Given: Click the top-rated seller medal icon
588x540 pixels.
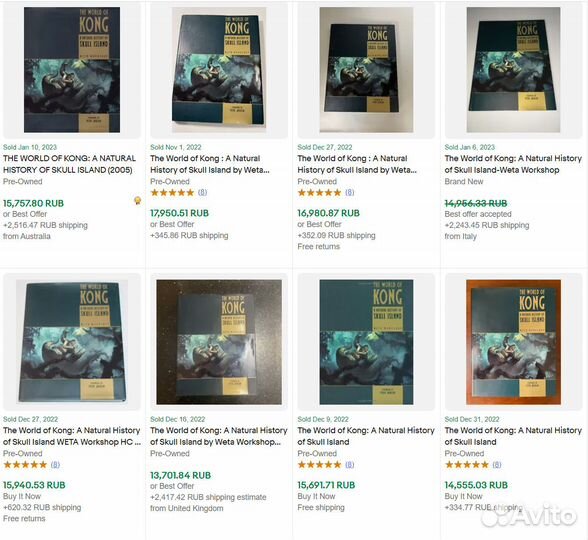Looking at the screenshot, I should tap(138, 201).
